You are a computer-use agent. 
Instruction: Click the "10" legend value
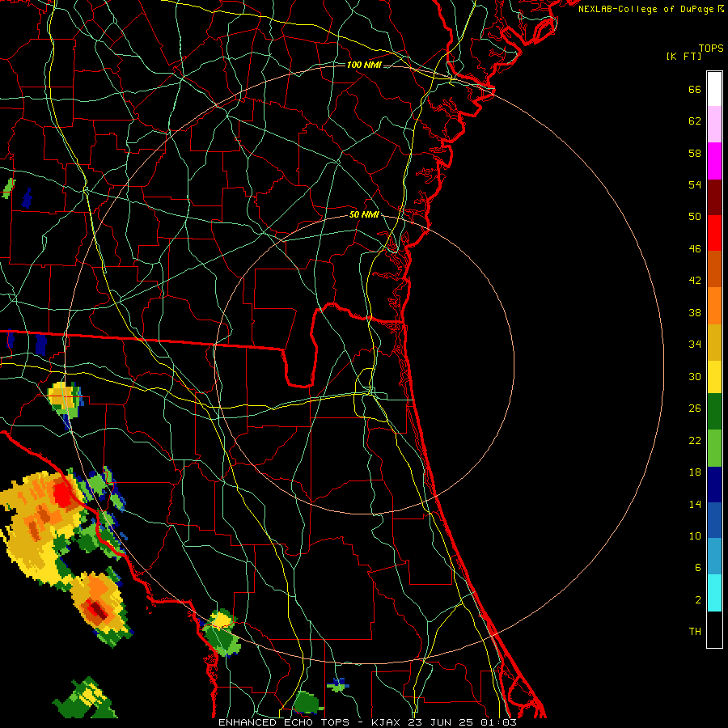point(695,536)
